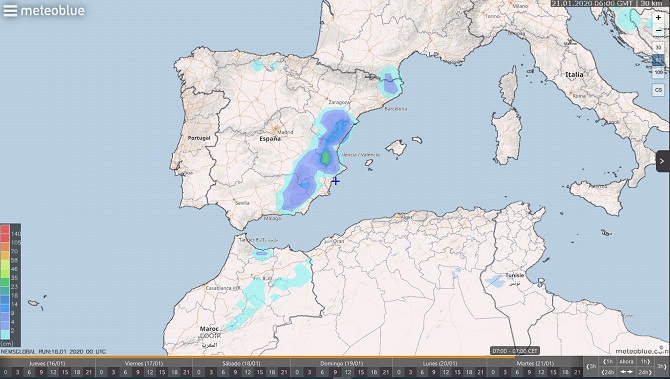Jump forward 24h in the timeline
This screenshot has width=670, height=379.
(x=645, y=372)
